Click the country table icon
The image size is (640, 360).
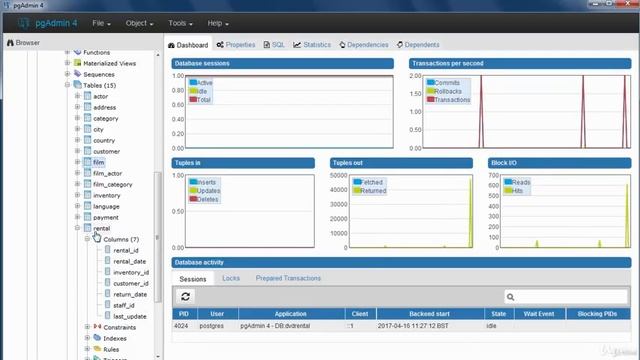click(x=87, y=140)
